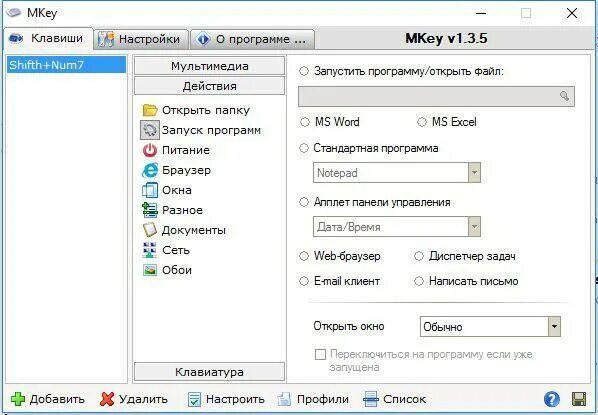The height and width of the screenshot is (415, 598).
Task: Select the Диспетчер задач radio button
Action: pos(419,256)
